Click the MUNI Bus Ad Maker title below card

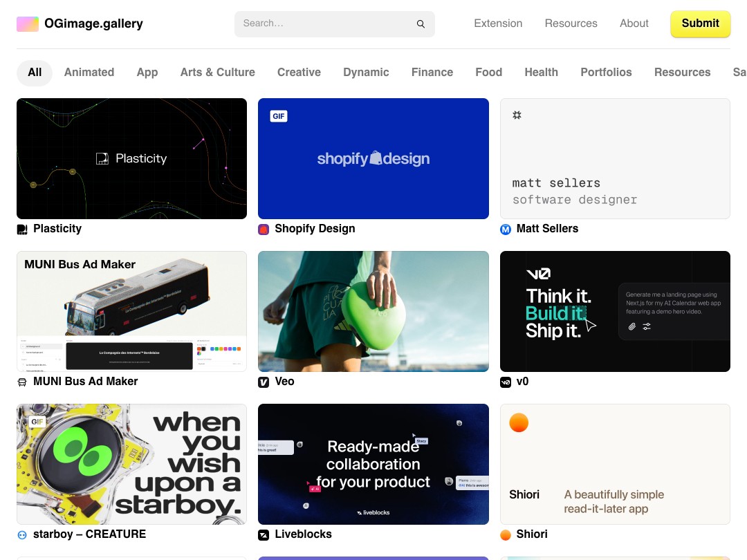click(85, 382)
